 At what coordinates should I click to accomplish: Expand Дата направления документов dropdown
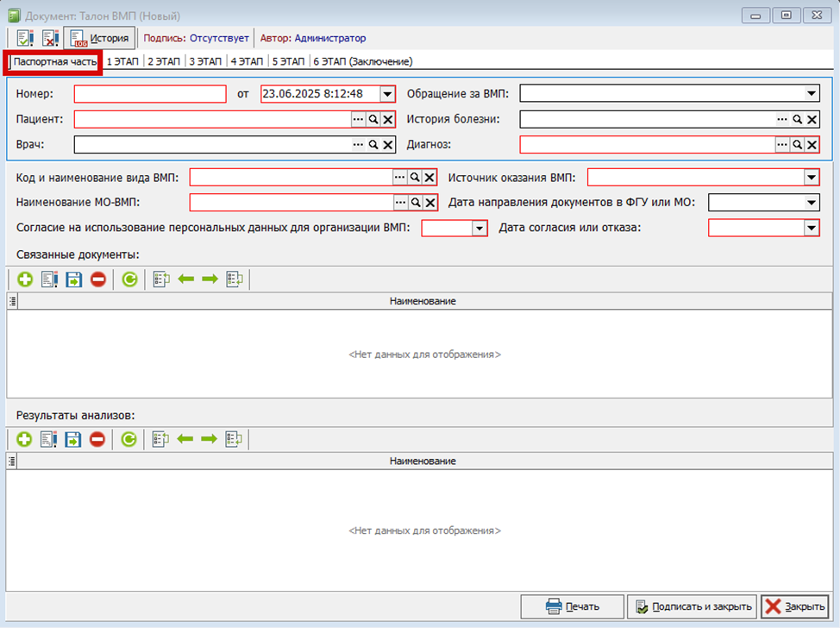click(x=812, y=203)
